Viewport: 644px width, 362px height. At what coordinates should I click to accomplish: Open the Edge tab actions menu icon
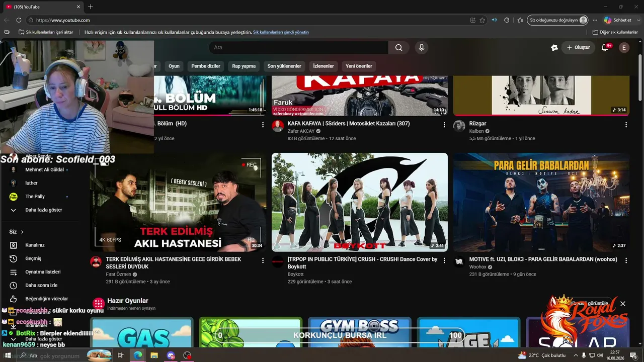(x=7, y=32)
